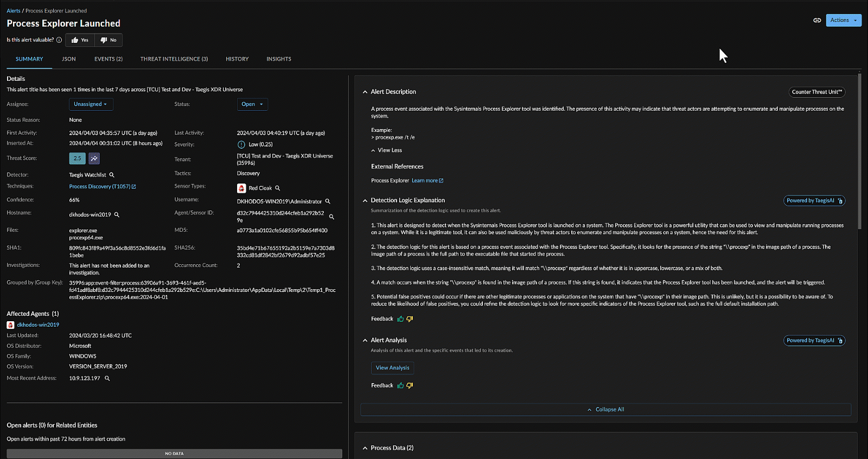Open Process Explorer Learn more link
The image size is (868, 459).
pos(427,181)
